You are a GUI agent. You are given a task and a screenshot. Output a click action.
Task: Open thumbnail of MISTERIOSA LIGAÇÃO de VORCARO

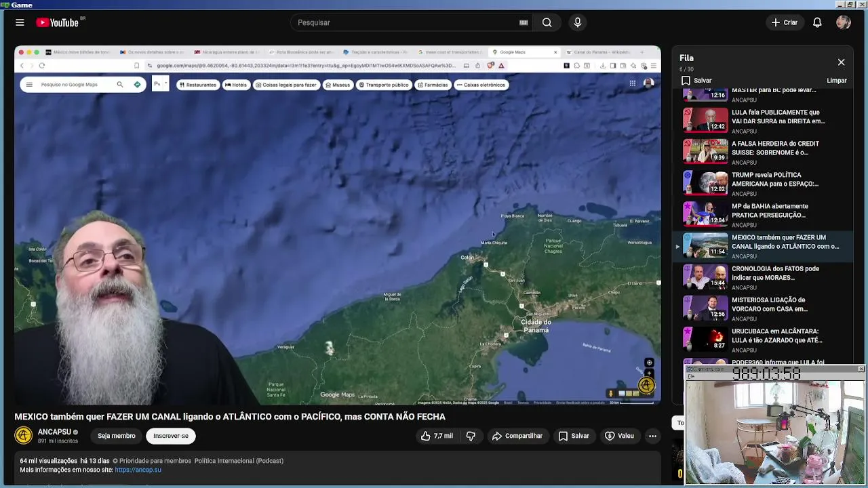click(x=705, y=308)
